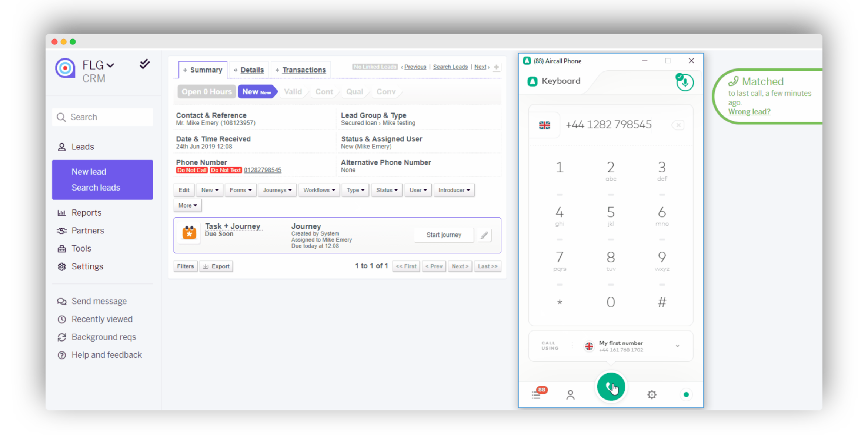The image size is (868, 444).
Task: Select the Transactions tab
Action: tap(304, 70)
